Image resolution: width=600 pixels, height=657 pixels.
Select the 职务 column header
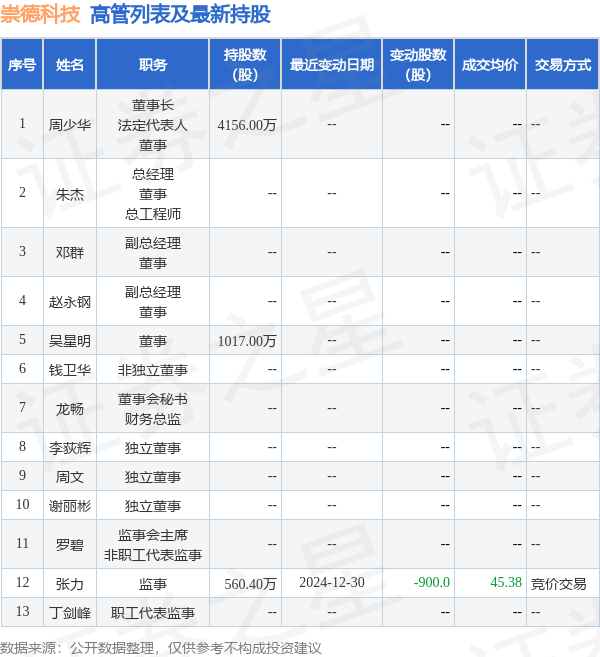pyautogui.click(x=153, y=65)
